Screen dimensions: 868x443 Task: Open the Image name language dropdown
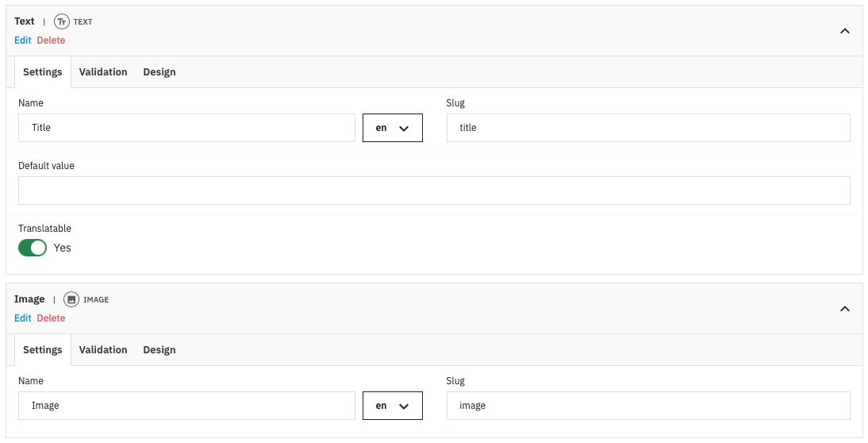(393, 406)
